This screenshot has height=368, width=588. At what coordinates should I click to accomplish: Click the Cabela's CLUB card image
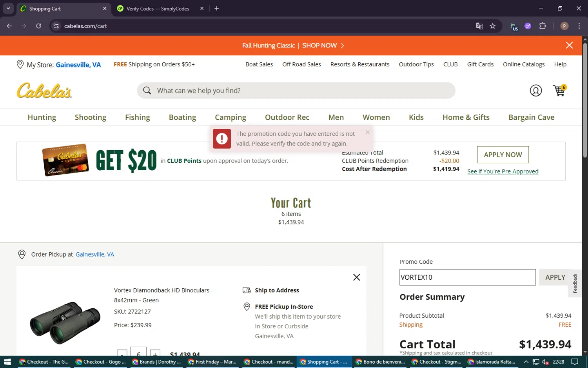click(x=65, y=160)
